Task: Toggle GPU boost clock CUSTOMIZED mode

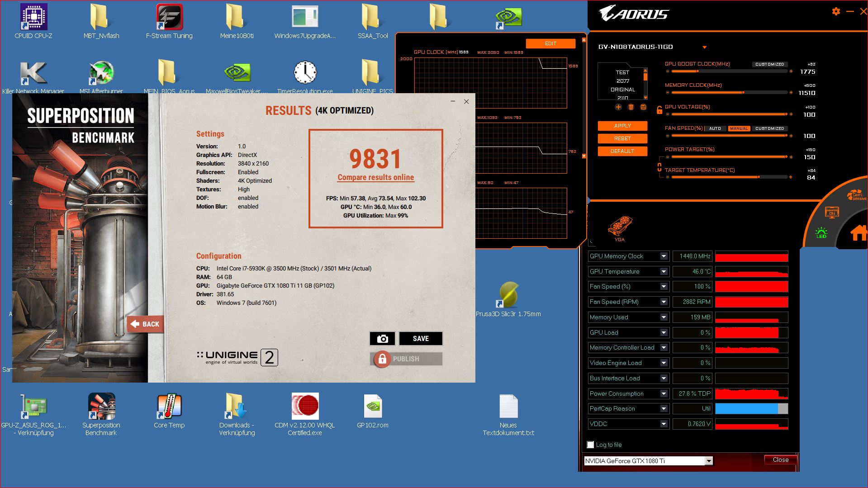Action: pyautogui.click(x=769, y=64)
